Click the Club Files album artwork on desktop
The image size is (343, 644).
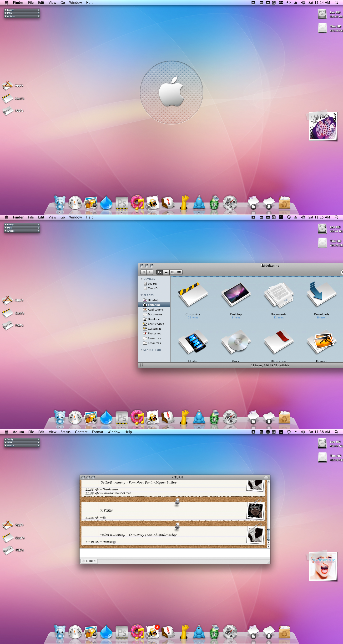tap(323, 126)
